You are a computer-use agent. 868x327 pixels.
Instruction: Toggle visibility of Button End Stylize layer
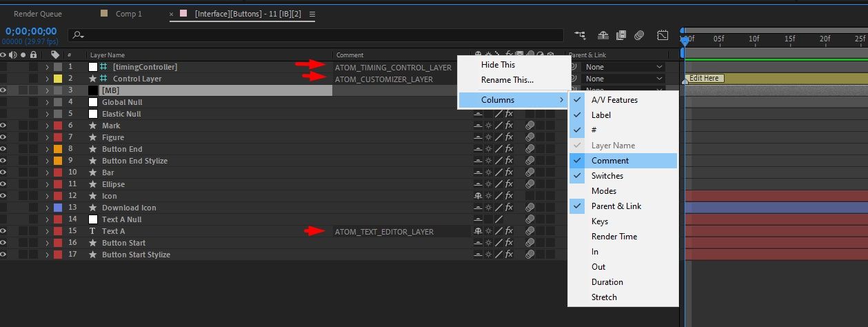3,161
